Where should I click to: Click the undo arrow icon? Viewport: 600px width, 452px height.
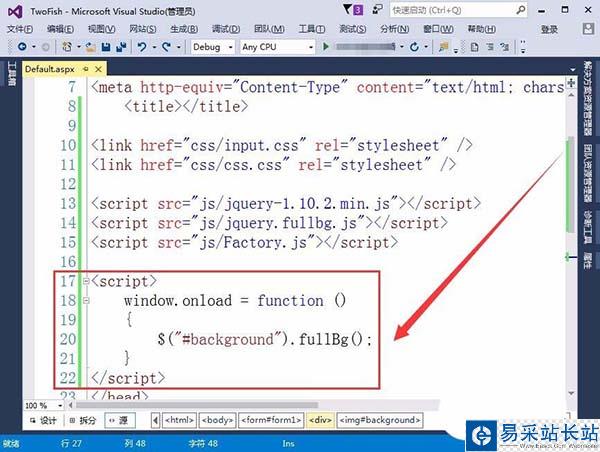(x=142, y=47)
